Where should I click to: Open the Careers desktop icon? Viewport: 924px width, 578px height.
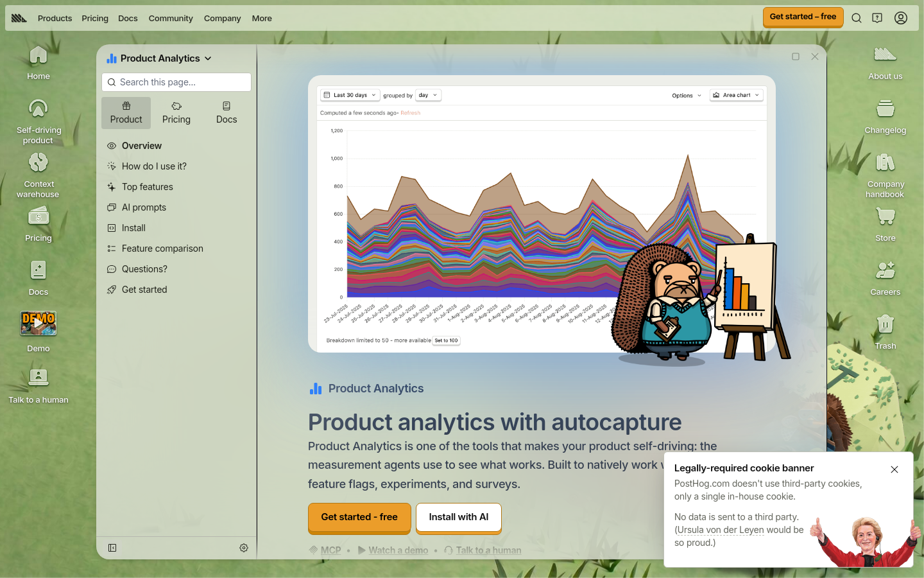coord(886,278)
